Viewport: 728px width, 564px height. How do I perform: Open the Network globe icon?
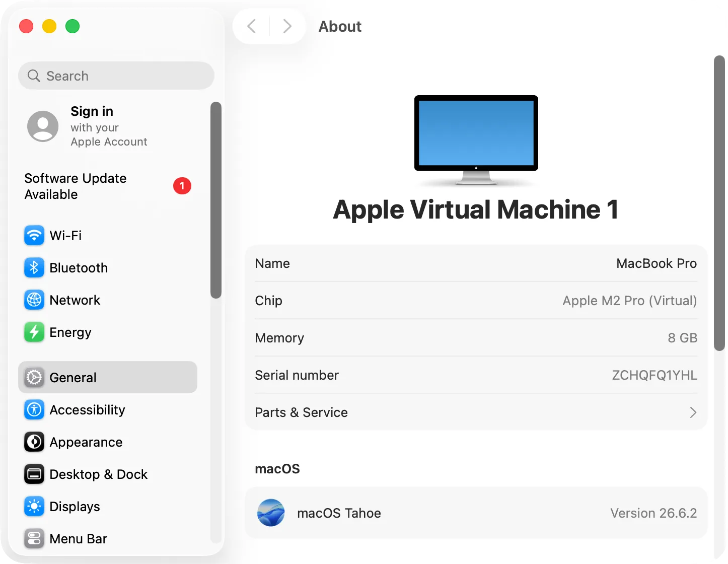click(34, 300)
